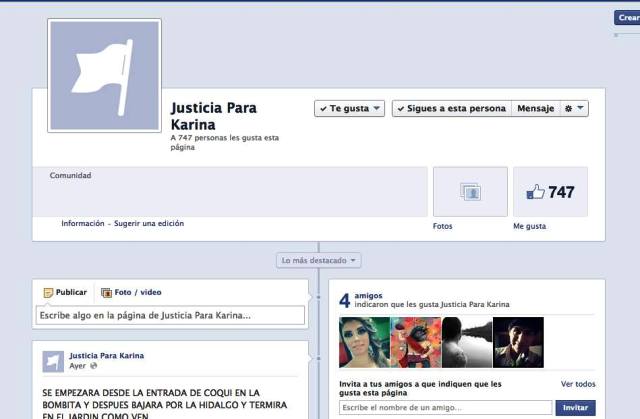Image resolution: width=640 pixels, height=419 pixels.
Task: Open the woman's face friend thumbnail
Action: 364,342
